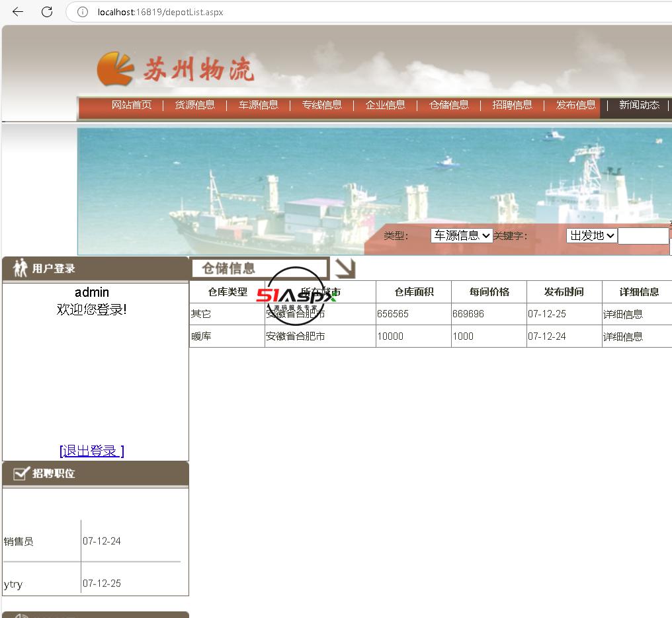This screenshot has height=618, width=672.
Task: Switch to 新闻动态 menu item
Action: click(639, 105)
